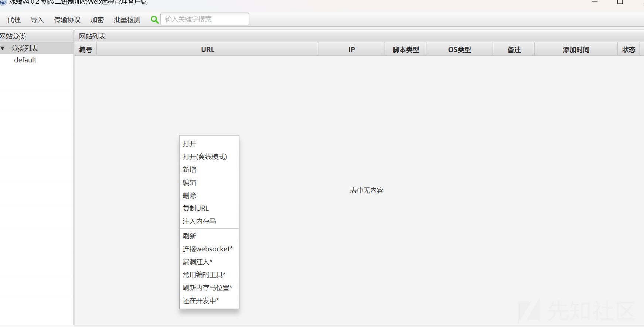644x327 pixels.
Task: Click the 表中无内容 placeholder text
Action: 367,190
